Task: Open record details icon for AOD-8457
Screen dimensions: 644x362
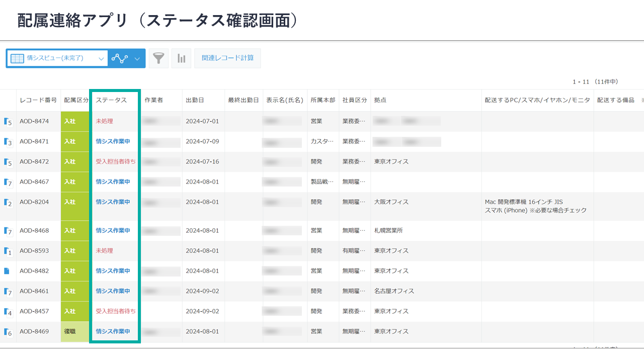Action: 7,311
